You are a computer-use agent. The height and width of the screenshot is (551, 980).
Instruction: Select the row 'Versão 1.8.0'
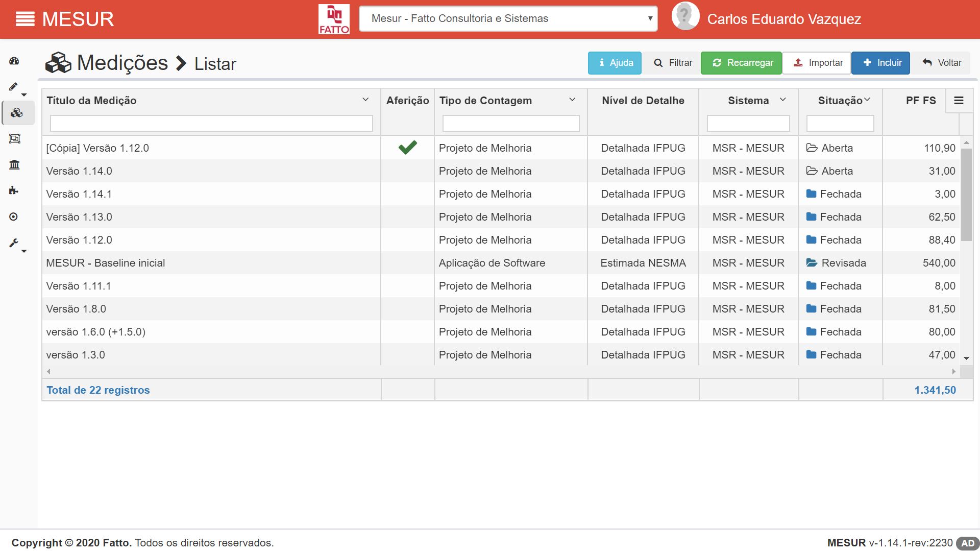pos(501,308)
